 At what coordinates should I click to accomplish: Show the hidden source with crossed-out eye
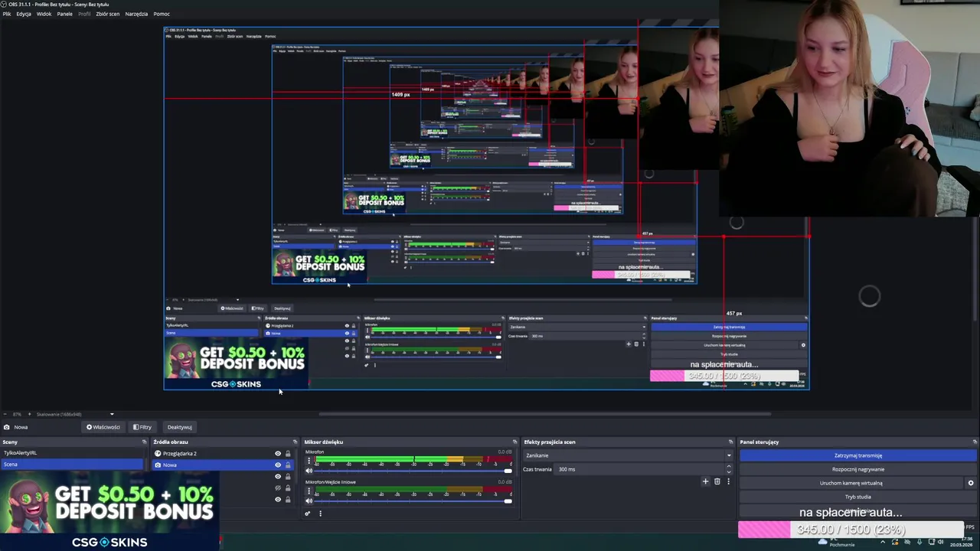point(278,487)
